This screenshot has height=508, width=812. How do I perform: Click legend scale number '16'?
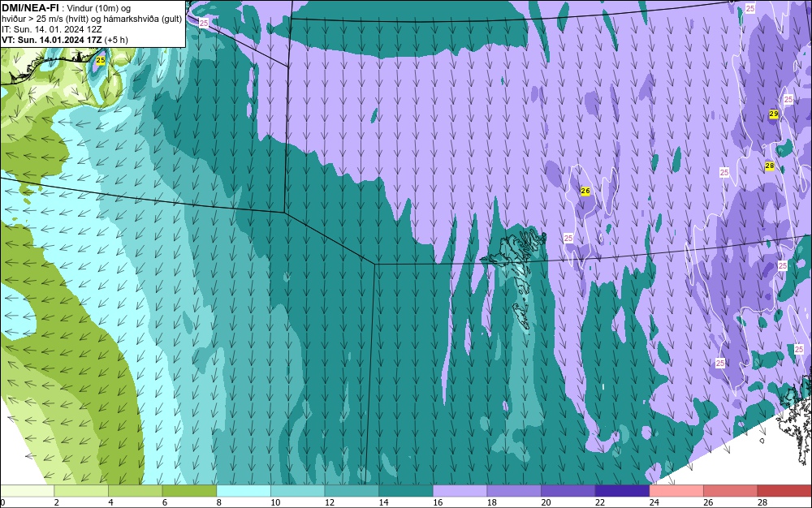click(438, 502)
